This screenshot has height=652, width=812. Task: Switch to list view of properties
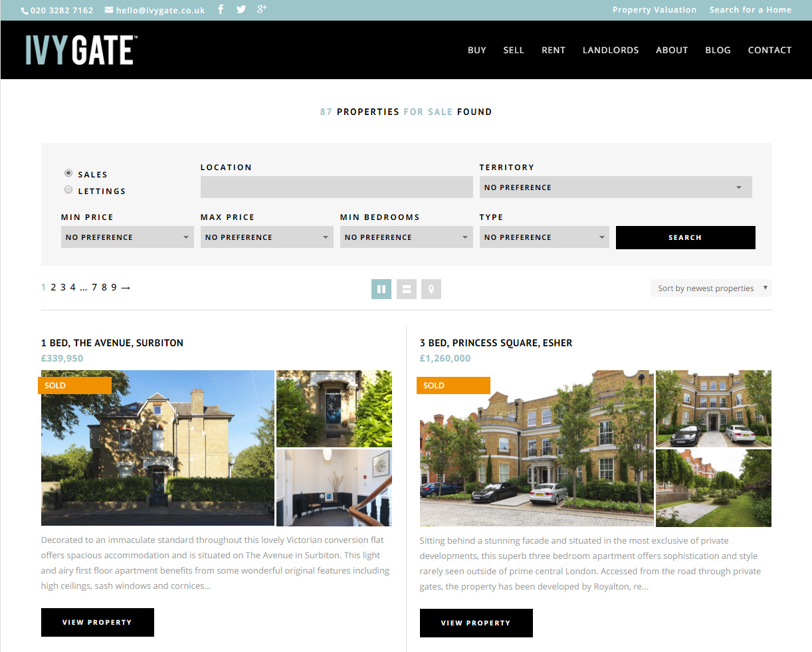(406, 288)
